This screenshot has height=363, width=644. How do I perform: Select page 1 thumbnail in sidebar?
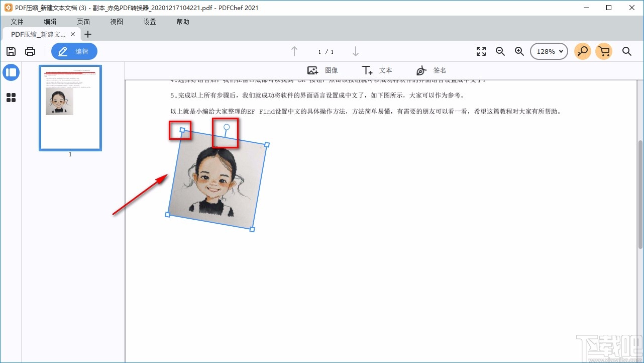point(70,108)
